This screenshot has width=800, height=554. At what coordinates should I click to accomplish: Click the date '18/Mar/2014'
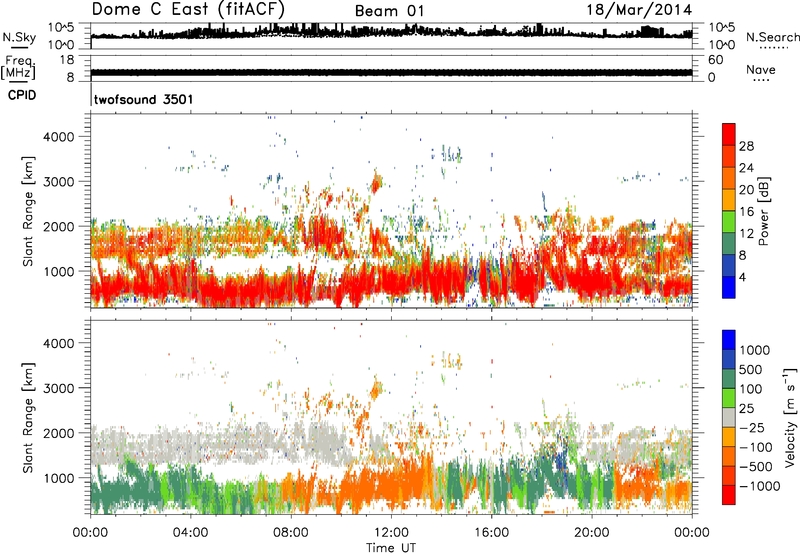(x=639, y=10)
